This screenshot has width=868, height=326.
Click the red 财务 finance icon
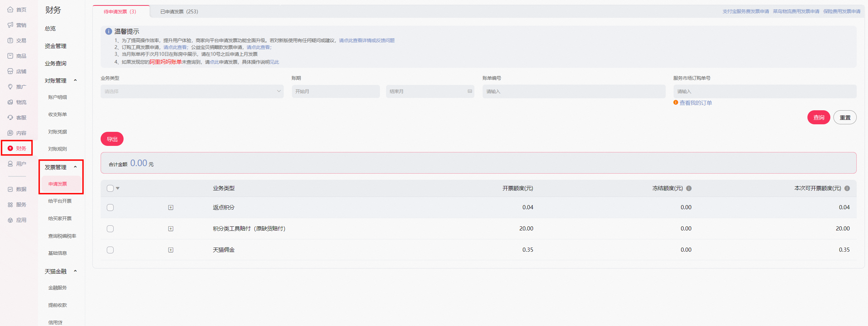[x=10, y=148]
